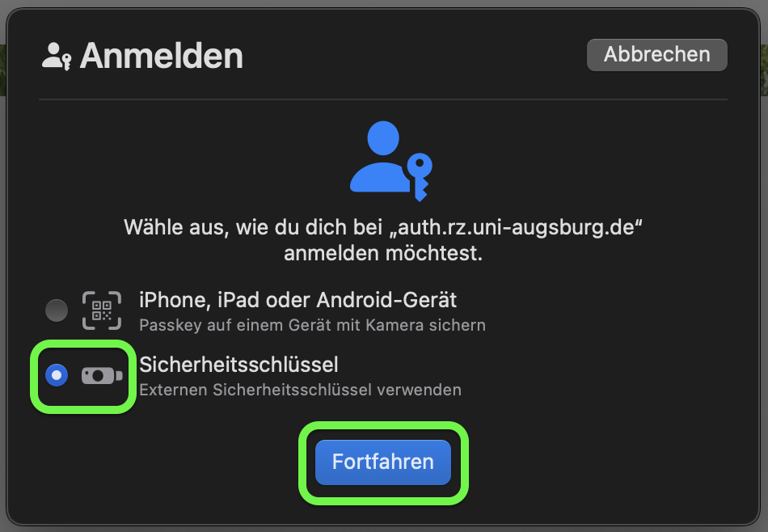This screenshot has height=532, width=768.
Task: Choose the "Sicherheitsschlüssel" option label
Action: click(x=238, y=365)
